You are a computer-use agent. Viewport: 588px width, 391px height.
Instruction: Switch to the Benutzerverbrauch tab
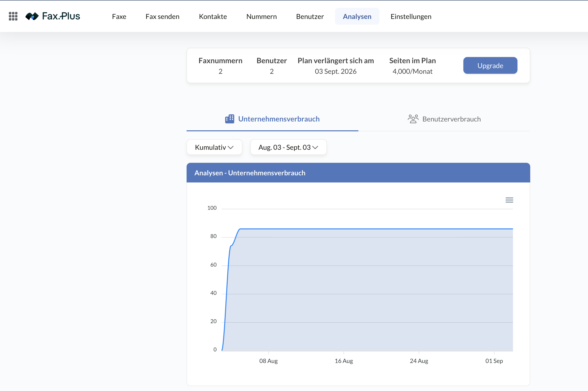444,119
